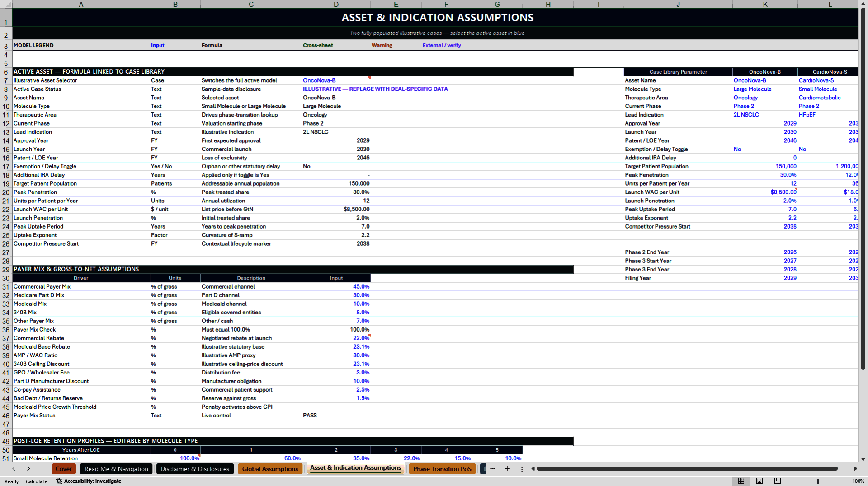The image size is (868, 486).
Task: Select the Phase 3 Start Year 2027 cell
Action: pos(765,261)
